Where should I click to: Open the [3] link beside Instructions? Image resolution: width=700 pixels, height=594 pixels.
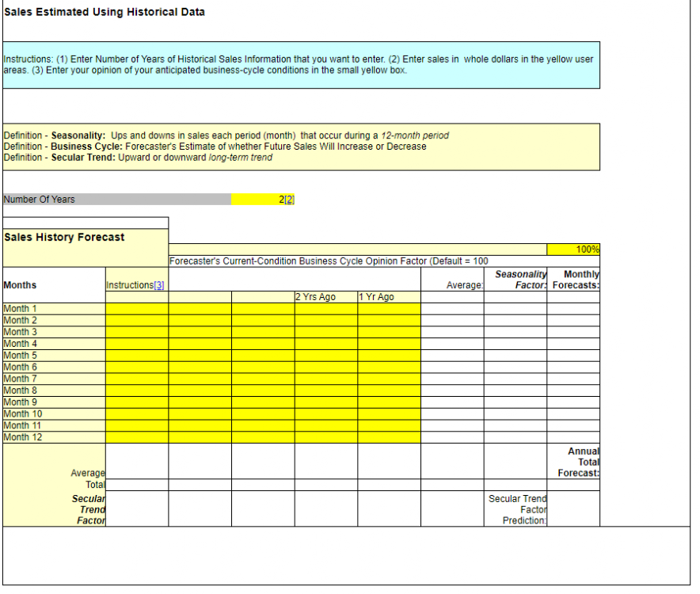tap(159, 285)
